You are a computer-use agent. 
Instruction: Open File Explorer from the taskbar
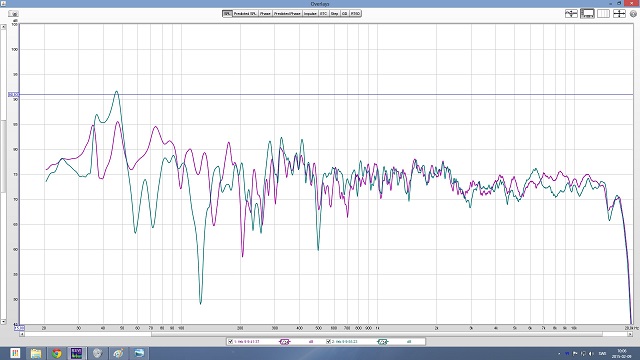pos(36,353)
